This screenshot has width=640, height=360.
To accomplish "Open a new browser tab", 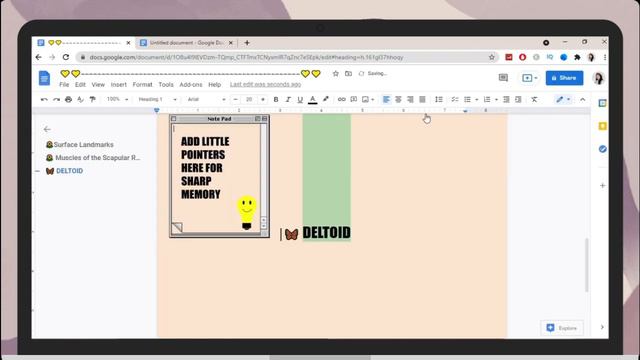I will point(247,42).
